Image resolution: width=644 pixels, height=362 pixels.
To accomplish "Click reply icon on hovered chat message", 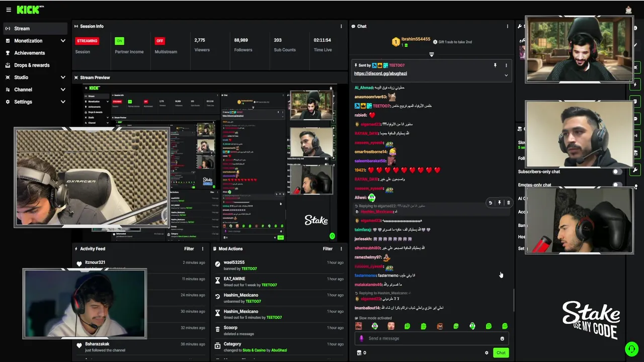I will tap(491, 203).
